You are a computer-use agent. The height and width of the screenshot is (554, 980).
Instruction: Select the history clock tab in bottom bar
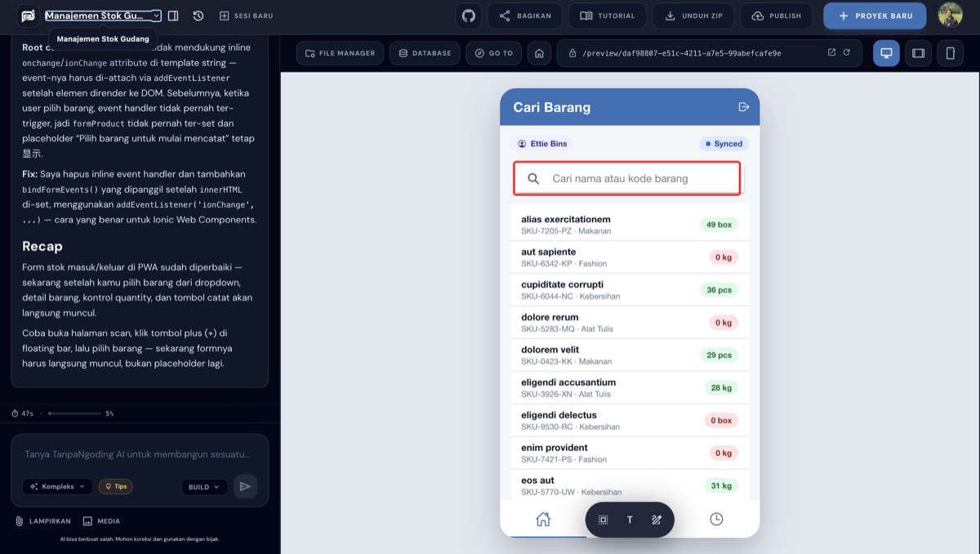click(x=716, y=519)
